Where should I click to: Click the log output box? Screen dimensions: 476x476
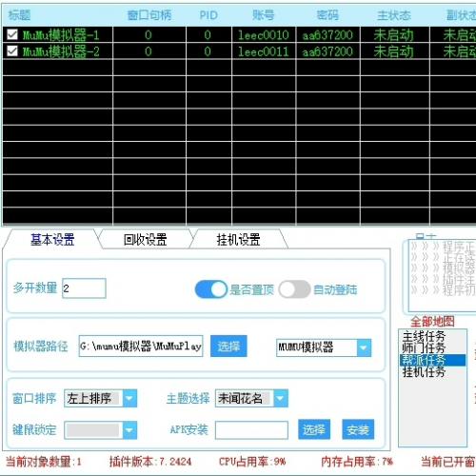click(442, 276)
